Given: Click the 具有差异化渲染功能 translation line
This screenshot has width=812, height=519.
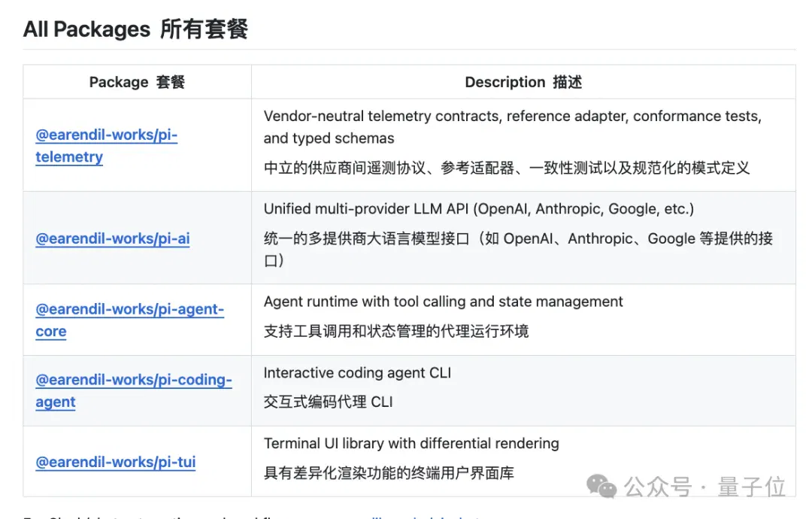Looking at the screenshot, I should point(389,472).
